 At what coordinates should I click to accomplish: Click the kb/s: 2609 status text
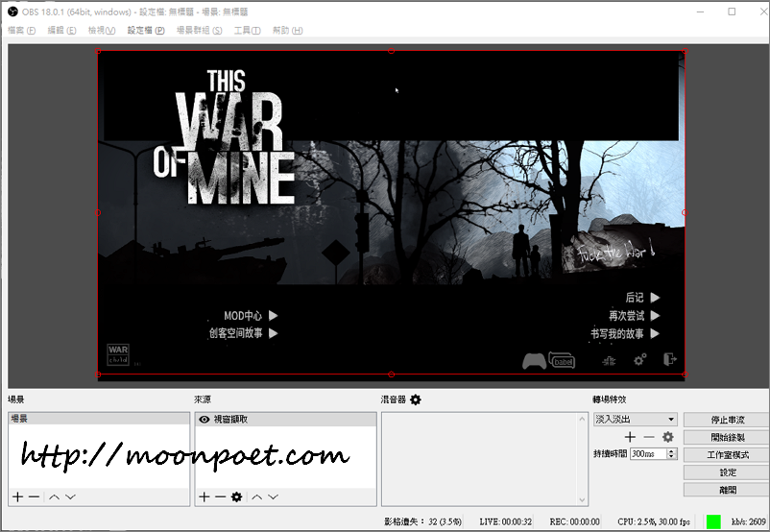point(748,521)
